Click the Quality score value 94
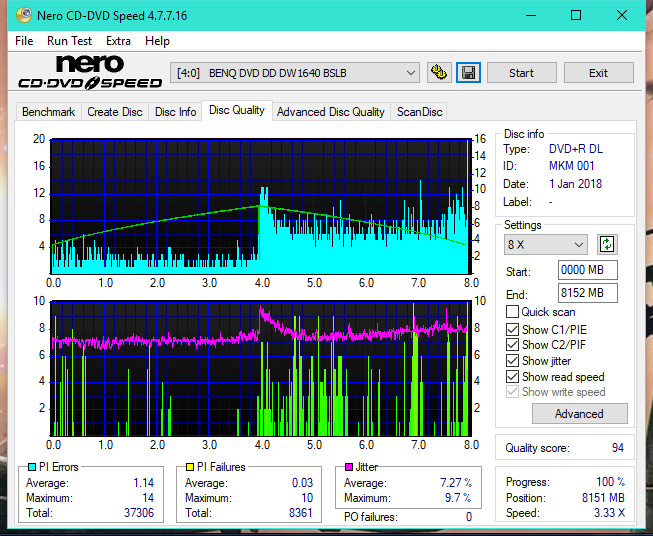This screenshot has width=653, height=536. click(x=618, y=448)
